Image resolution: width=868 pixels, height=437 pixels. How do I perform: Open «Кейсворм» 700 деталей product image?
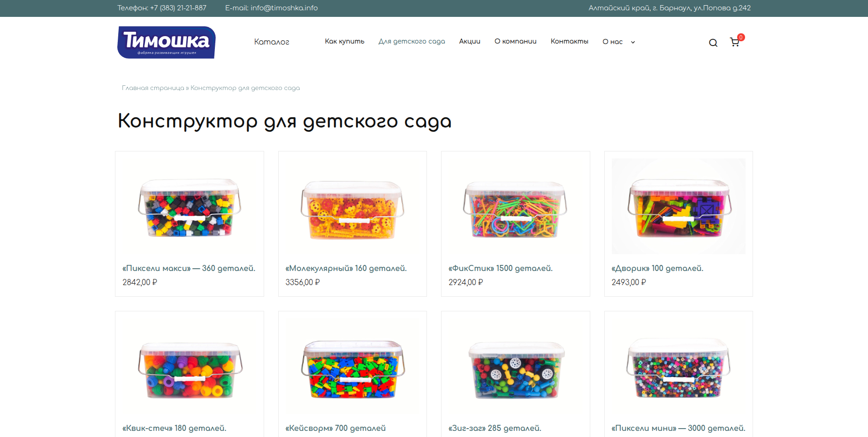click(352, 366)
